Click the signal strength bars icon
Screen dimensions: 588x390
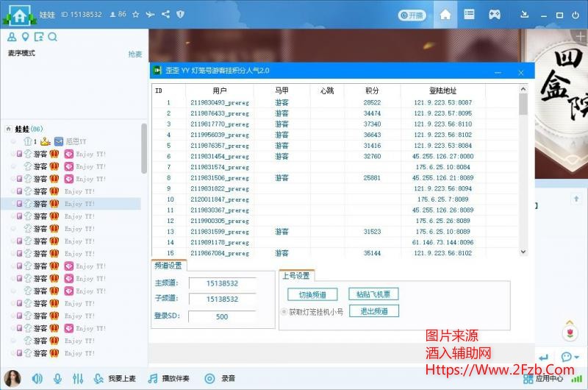577,379
